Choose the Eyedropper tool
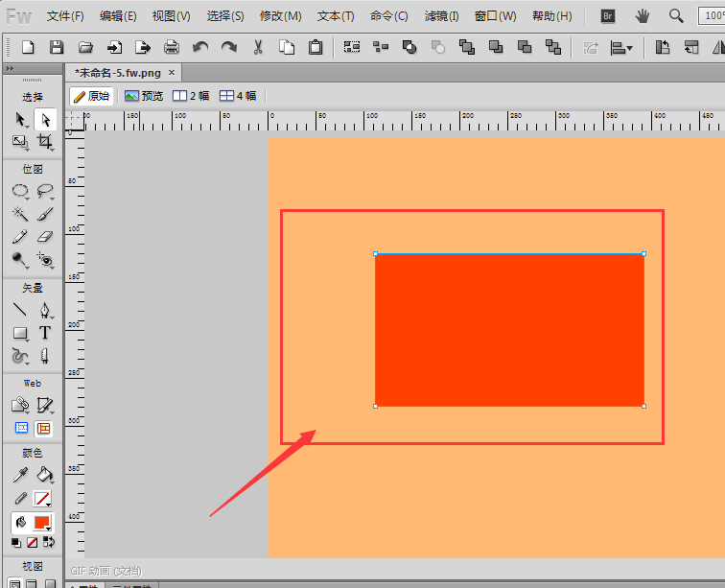The image size is (725, 588). point(20,474)
